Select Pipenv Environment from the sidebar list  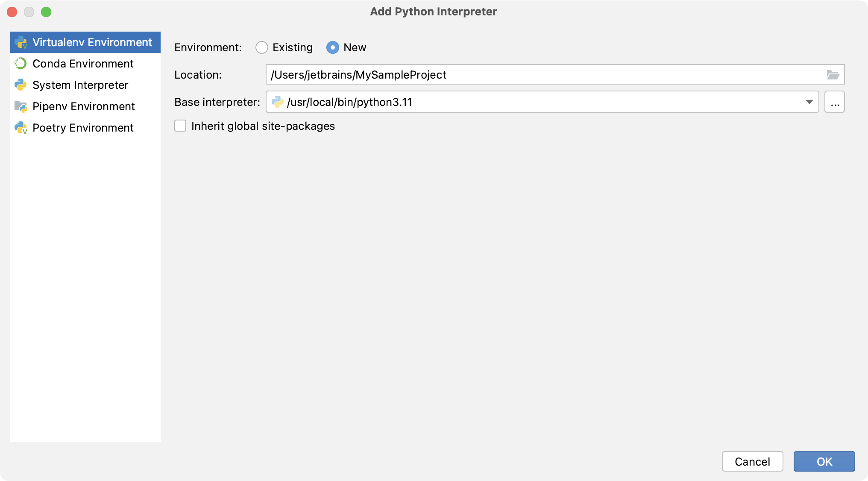85,106
